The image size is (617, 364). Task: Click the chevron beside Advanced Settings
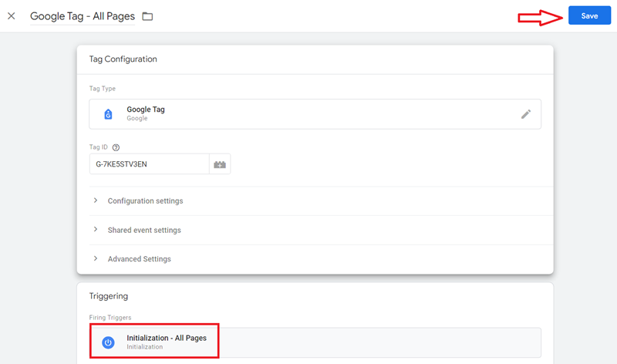pos(96,259)
